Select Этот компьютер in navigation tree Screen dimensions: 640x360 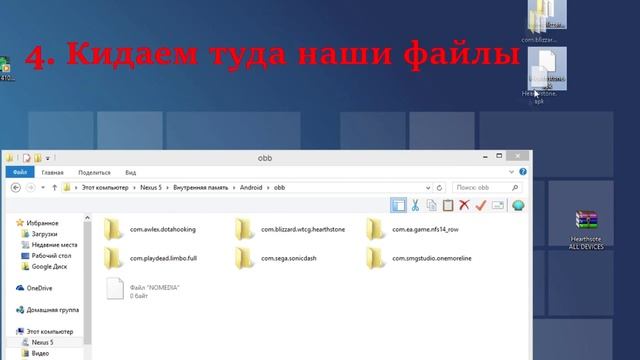45,331
